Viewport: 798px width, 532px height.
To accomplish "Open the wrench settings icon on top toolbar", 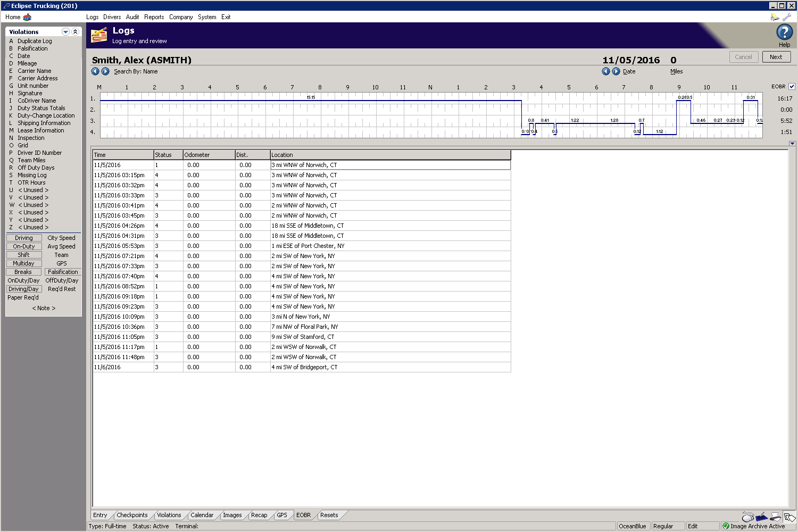I will (x=787, y=16).
